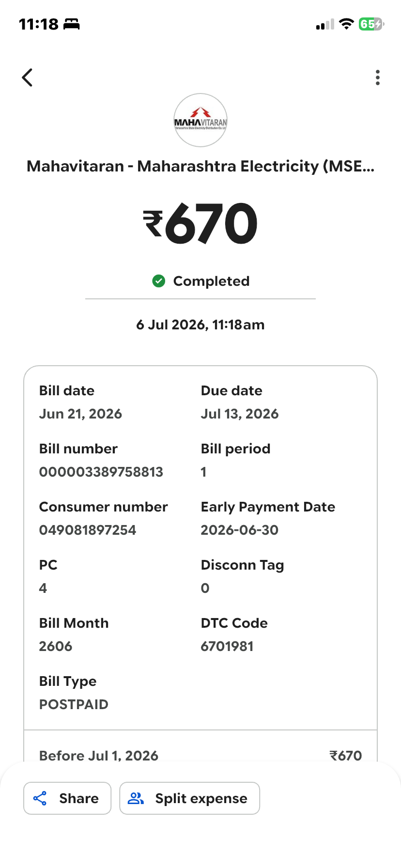Tap the cellular signal bars icon
This screenshot has height=868, width=401.
pos(325,24)
